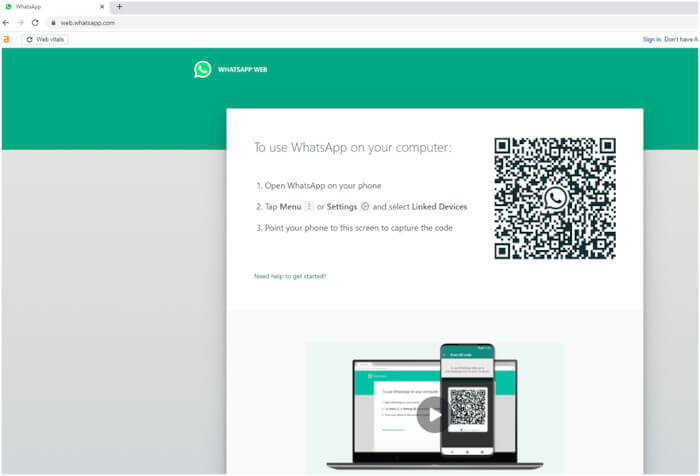Click the QR code image
The image size is (700, 476).
555,198
